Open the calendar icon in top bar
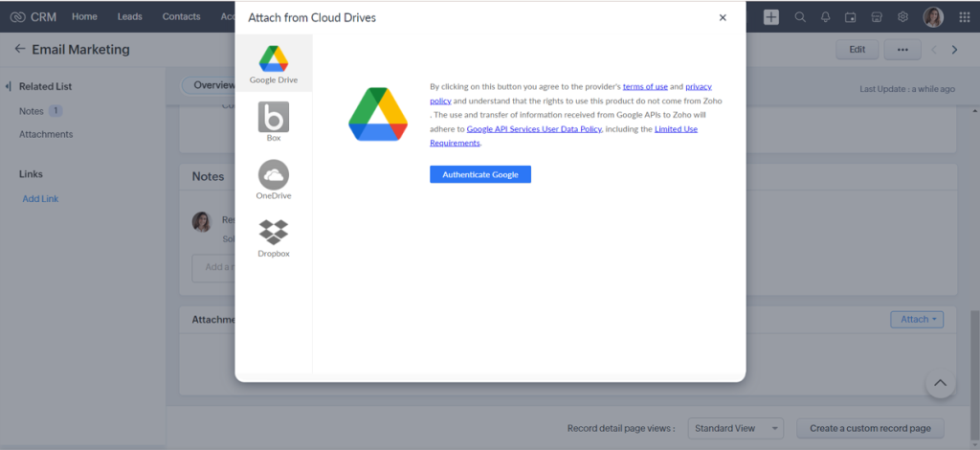 [x=850, y=17]
